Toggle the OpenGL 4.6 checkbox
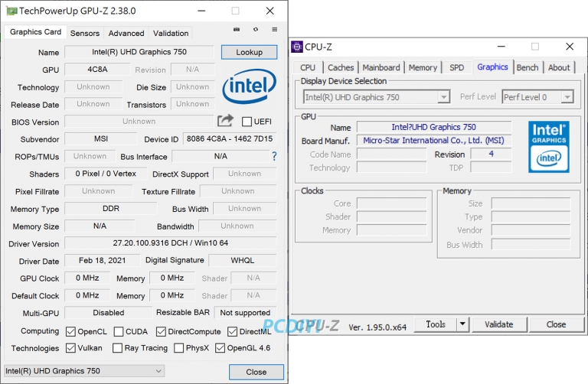 pyautogui.click(x=220, y=348)
